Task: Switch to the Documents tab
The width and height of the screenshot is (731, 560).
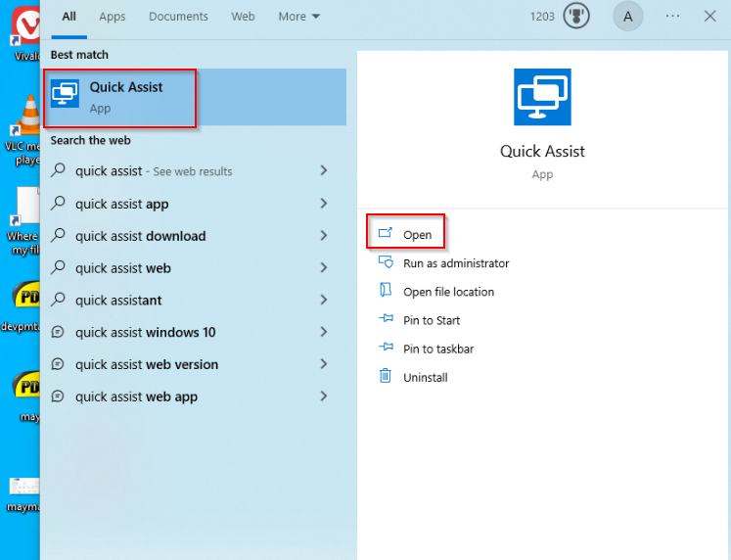Action: [178, 17]
